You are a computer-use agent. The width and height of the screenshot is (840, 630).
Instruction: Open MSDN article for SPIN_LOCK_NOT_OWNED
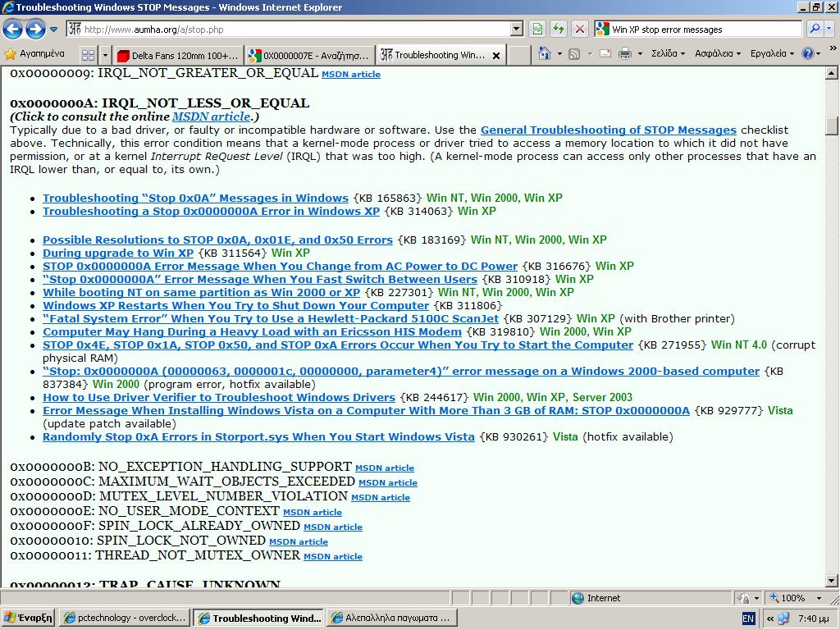(299, 541)
